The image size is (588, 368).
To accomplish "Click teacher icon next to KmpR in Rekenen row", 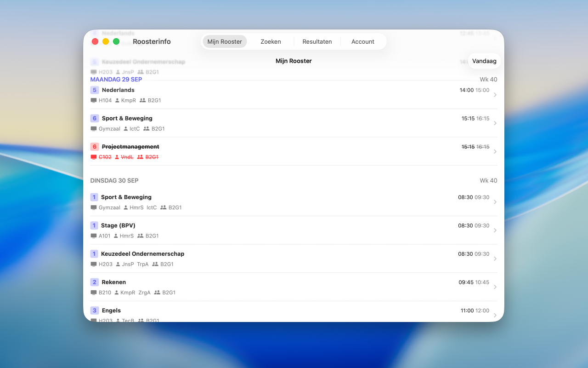I will pos(117,293).
